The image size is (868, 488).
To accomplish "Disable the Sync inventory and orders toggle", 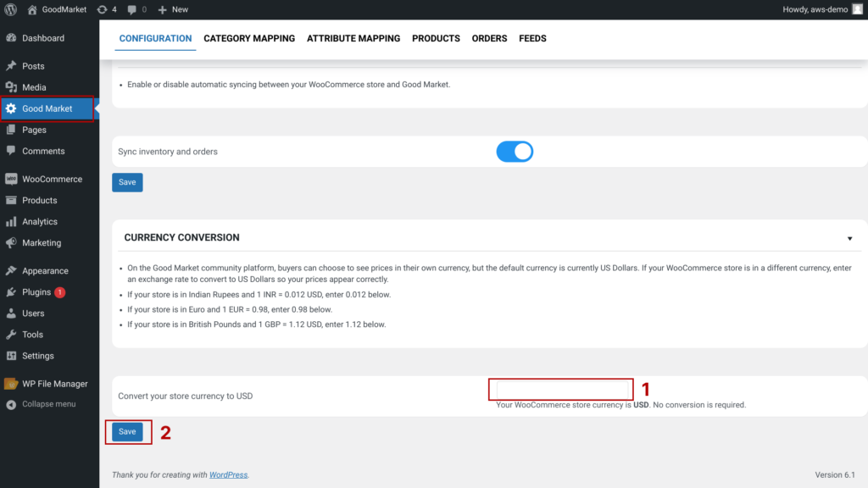I will coord(515,152).
